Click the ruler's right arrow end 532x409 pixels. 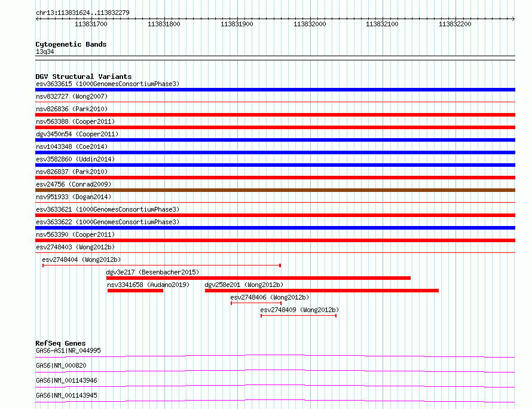(513, 19)
